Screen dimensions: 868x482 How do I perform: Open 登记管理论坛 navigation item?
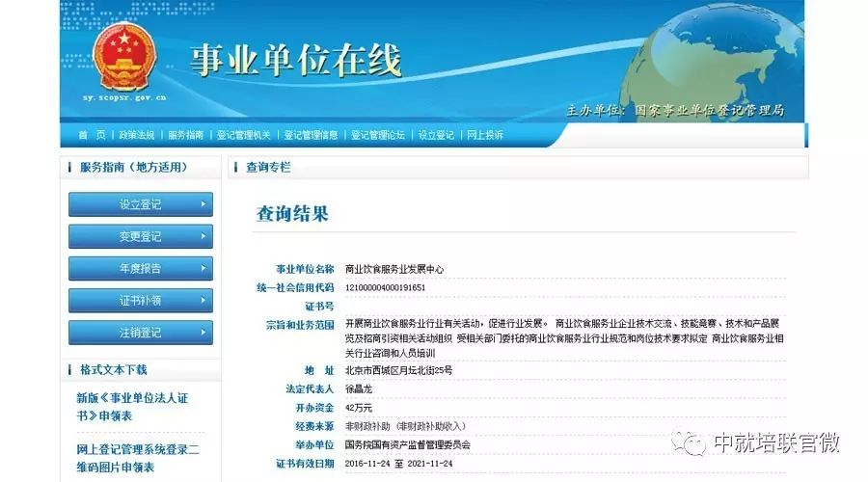point(377,135)
